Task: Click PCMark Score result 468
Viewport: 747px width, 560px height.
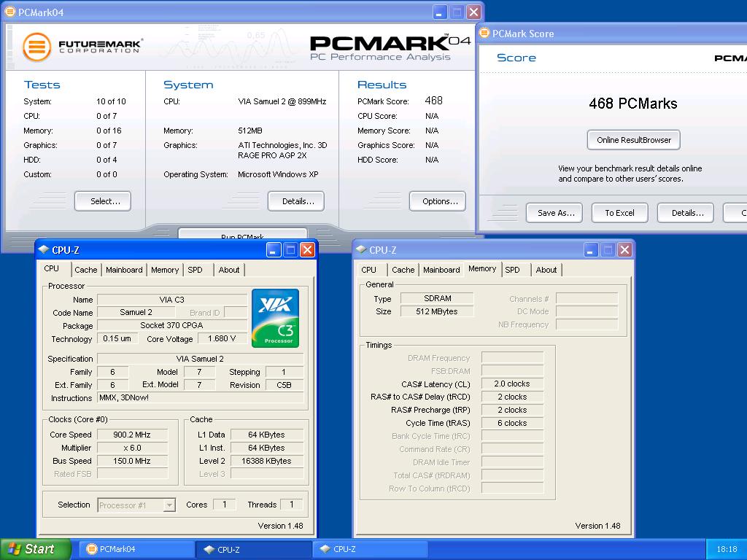Action: [x=433, y=101]
